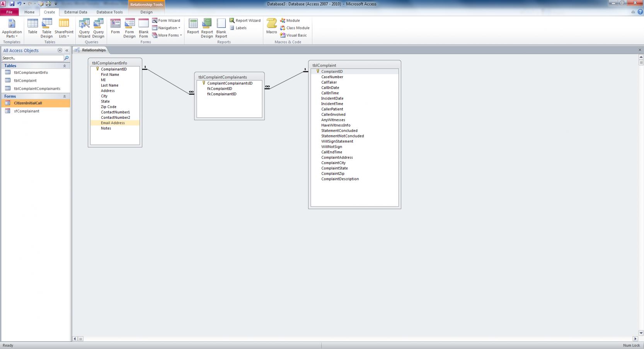The width and height of the screenshot is (644, 349).
Task: Start the Report Wizard
Action: (x=245, y=21)
